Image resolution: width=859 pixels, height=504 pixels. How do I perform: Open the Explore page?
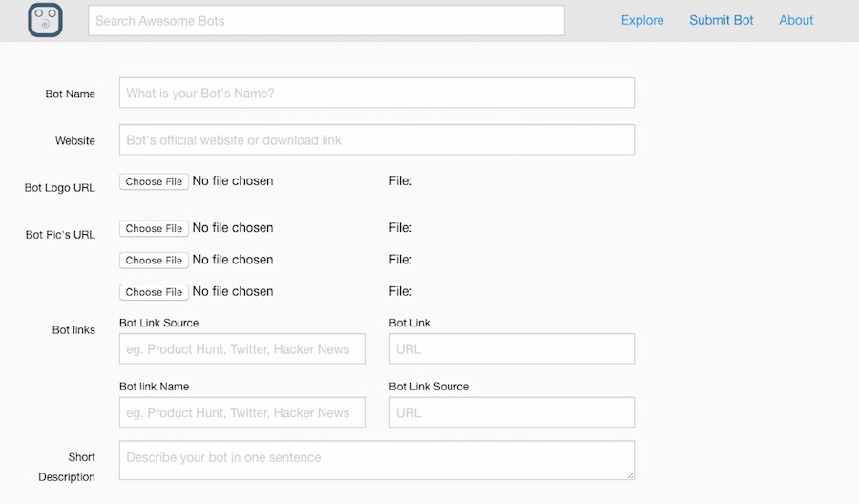641,20
